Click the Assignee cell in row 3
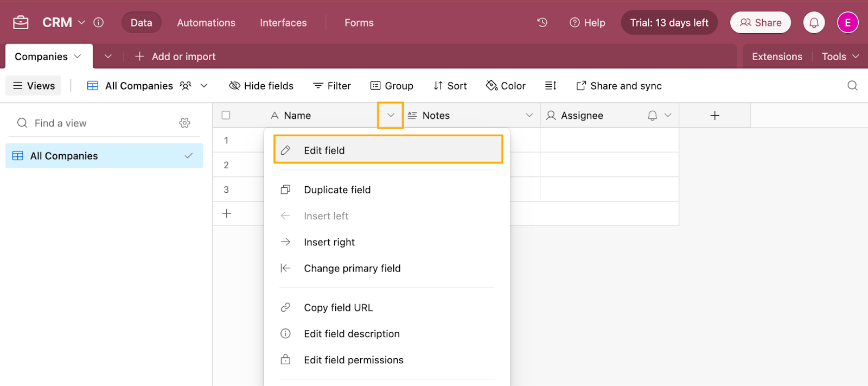Image resolution: width=868 pixels, height=386 pixels. (x=610, y=189)
